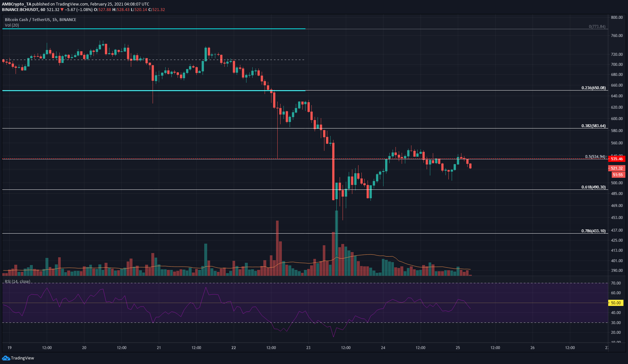The width and height of the screenshot is (628, 364).
Task: Click the Vol (20) indicator label
Action: tap(12, 25)
